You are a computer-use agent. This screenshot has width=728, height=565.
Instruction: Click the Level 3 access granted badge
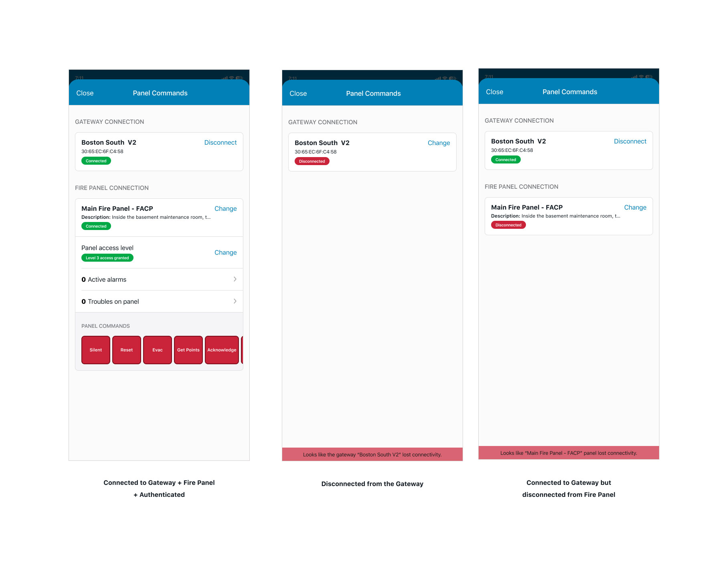tap(107, 258)
